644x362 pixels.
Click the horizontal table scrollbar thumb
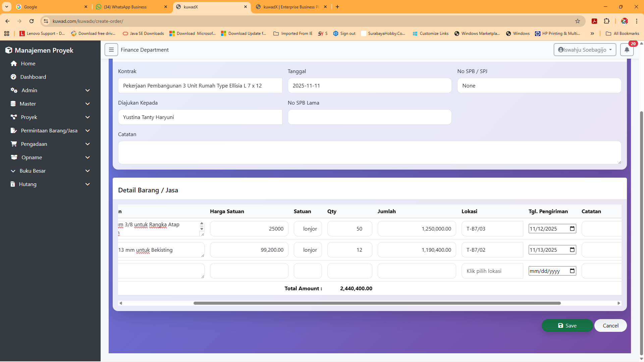point(377,303)
